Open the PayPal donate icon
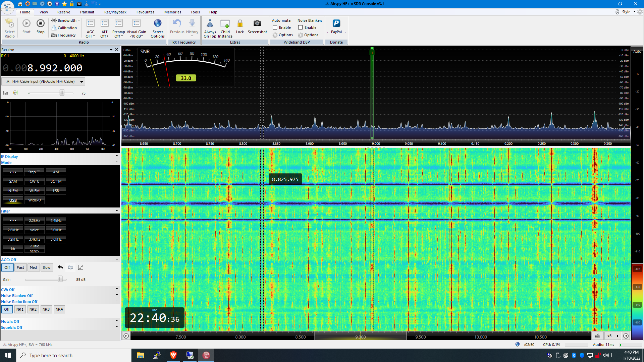 [x=336, y=23]
